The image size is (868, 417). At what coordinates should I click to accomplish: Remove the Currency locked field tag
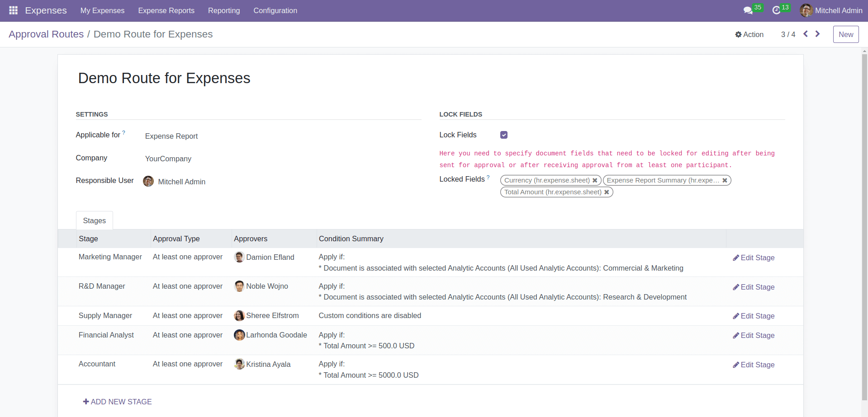[595, 180]
